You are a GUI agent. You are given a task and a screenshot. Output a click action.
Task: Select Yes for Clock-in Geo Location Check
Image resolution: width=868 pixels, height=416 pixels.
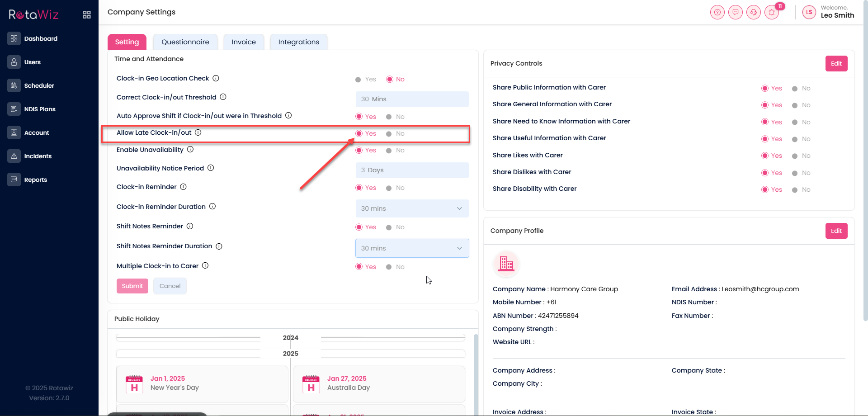(x=359, y=80)
